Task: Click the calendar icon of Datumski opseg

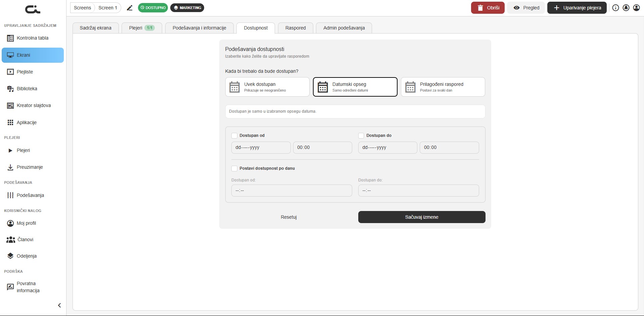Action: (323, 87)
